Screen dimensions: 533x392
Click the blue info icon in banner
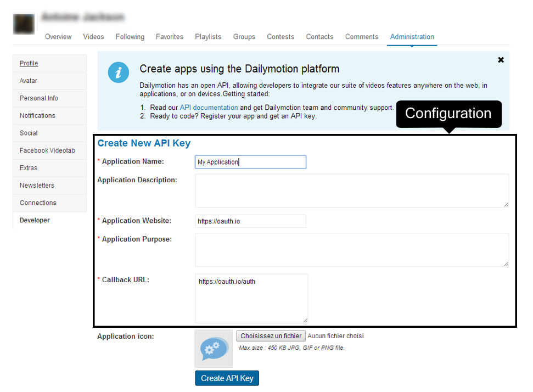119,72
